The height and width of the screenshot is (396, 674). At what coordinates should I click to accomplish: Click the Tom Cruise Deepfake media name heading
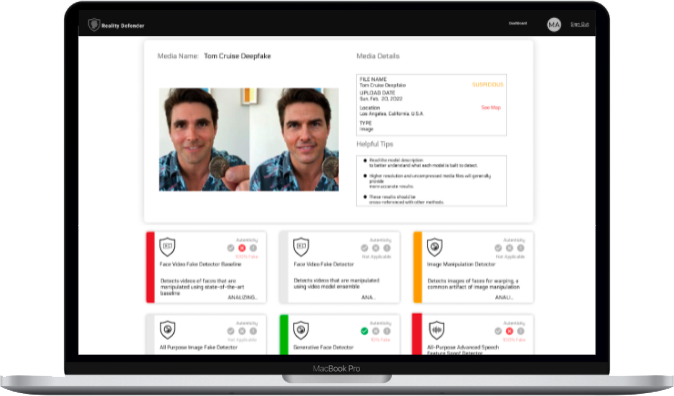tap(237, 56)
